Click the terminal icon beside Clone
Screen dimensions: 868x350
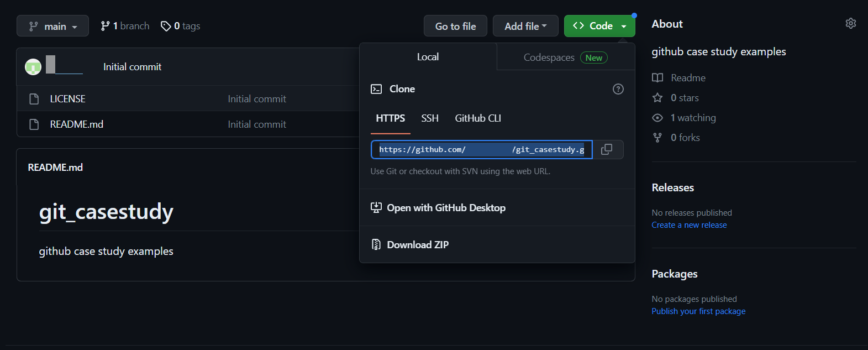click(376, 89)
